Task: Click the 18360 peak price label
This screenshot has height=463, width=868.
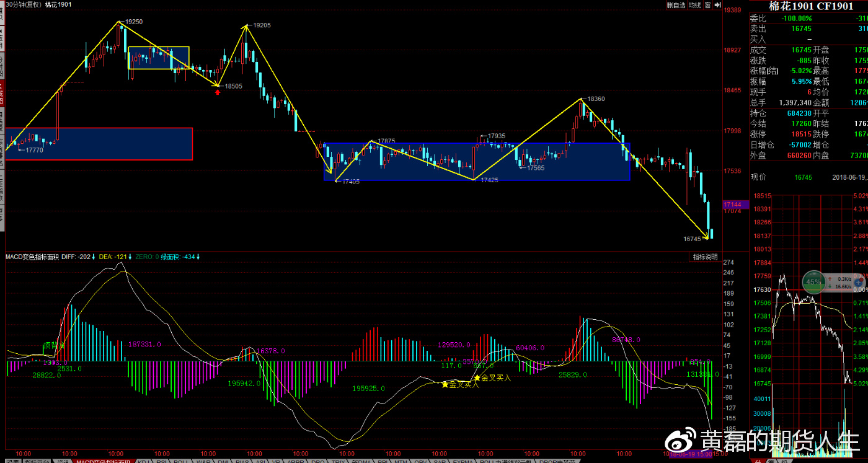Action: click(595, 99)
